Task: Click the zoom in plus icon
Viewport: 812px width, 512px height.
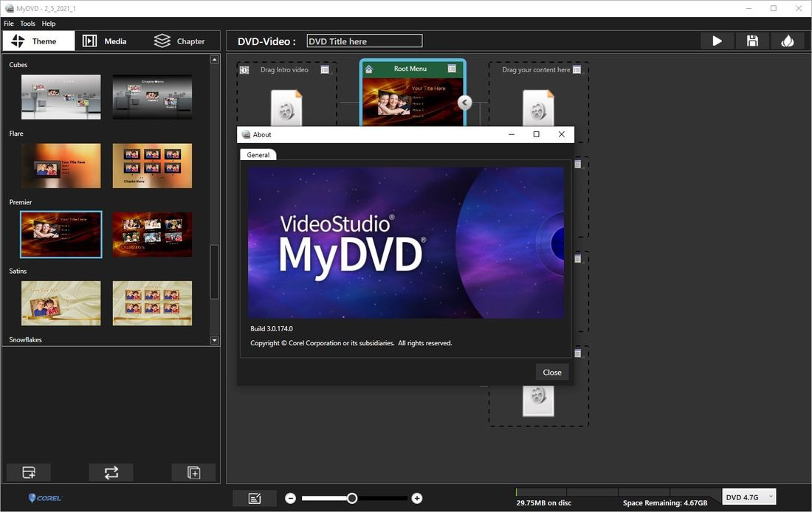Action: click(417, 498)
